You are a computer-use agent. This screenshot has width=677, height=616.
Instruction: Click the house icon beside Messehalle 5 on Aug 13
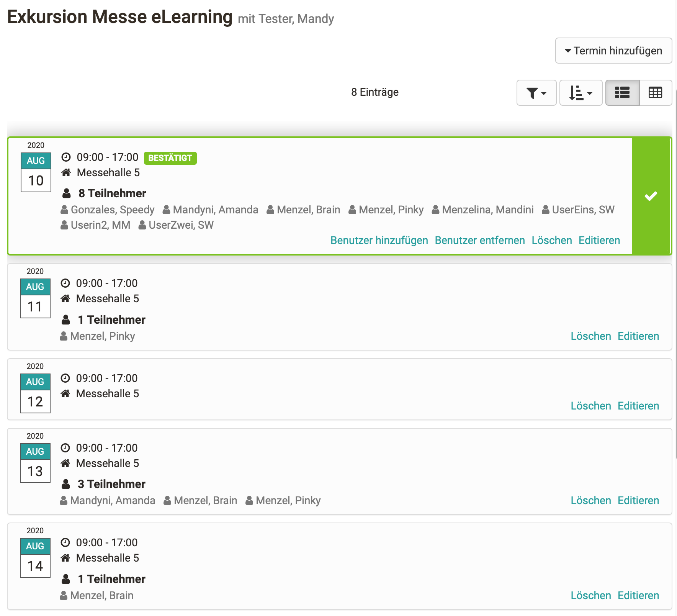65,463
